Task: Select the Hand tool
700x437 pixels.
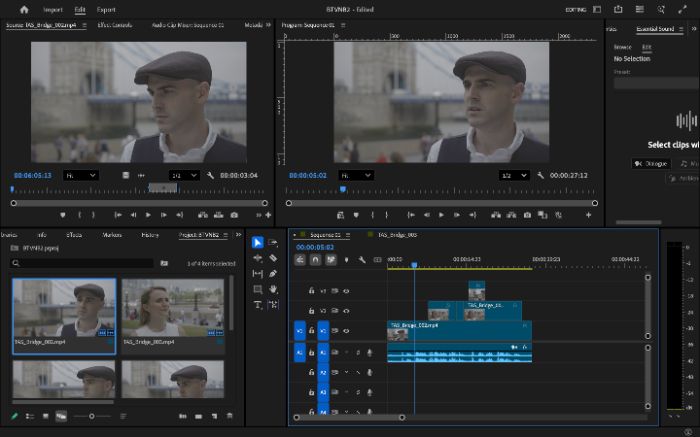Action: click(x=273, y=289)
